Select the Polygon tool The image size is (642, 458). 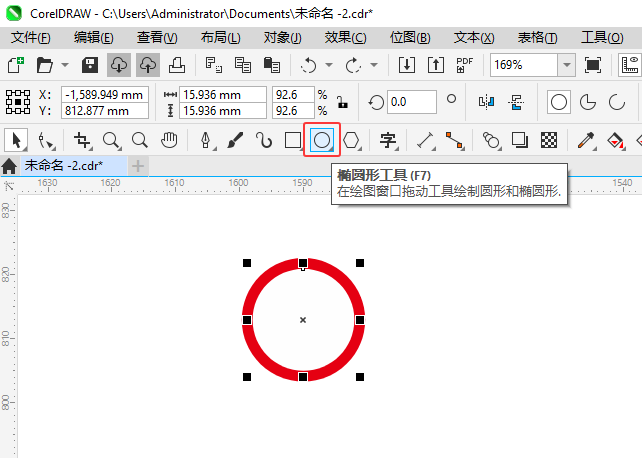pyautogui.click(x=351, y=140)
